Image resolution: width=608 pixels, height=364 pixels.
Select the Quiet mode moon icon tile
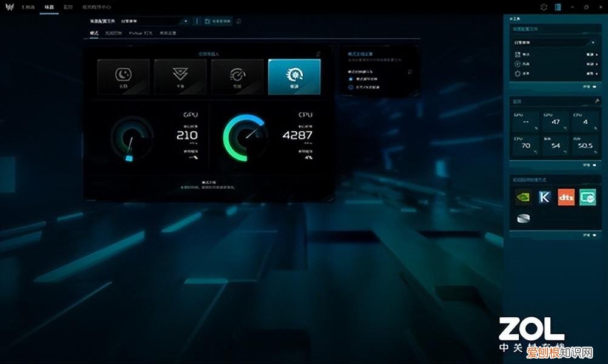(x=123, y=76)
